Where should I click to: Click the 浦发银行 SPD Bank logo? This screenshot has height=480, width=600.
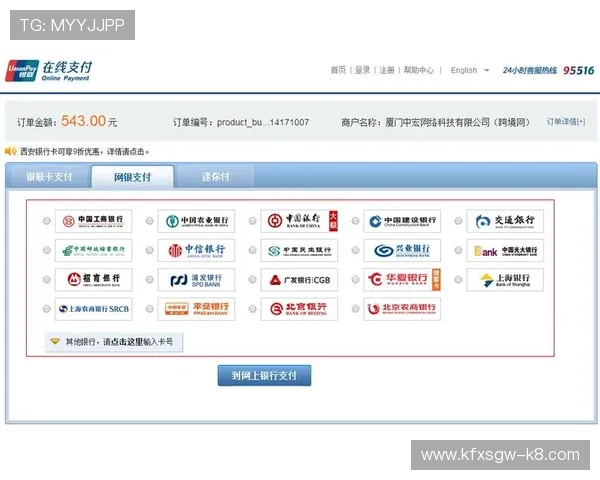tap(196, 280)
